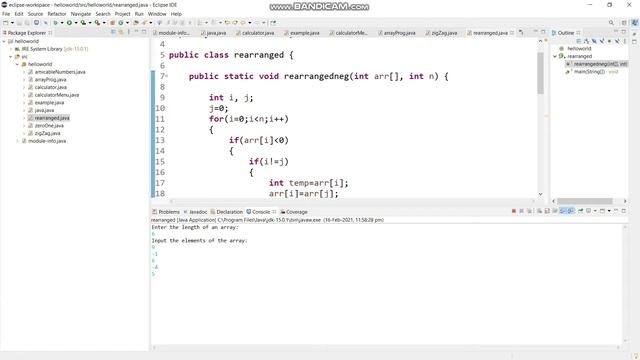Maximize the editor area
This screenshot has width=640, height=360.
(x=543, y=32)
